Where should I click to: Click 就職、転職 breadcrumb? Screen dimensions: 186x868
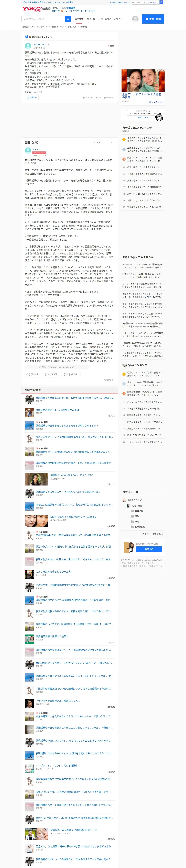coord(72,27)
